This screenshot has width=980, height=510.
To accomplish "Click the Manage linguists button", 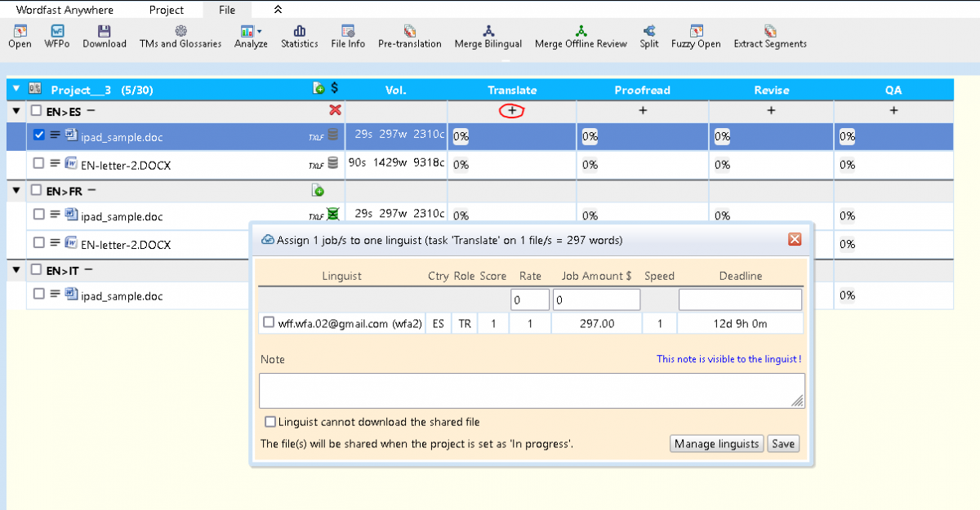I will [x=716, y=444].
